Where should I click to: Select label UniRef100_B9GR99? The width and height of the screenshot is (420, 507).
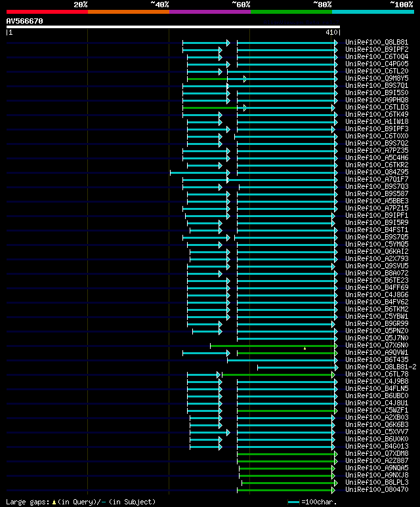click(x=377, y=323)
